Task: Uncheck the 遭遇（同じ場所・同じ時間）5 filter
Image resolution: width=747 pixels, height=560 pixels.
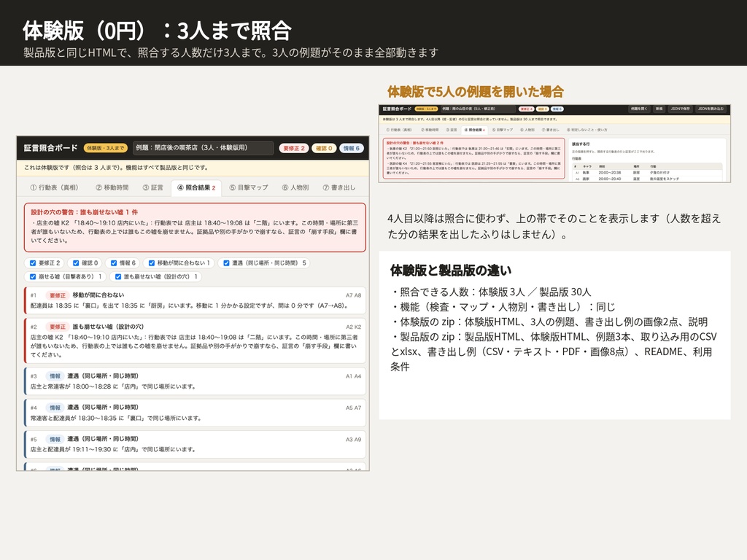Action: click(226, 262)
